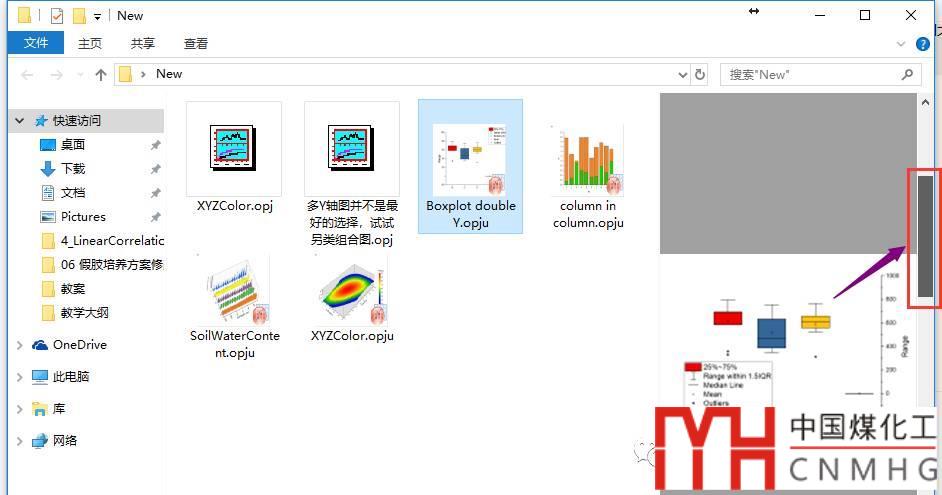Screen dimensions: 942x495
Task: Click the XYZColor.opju file name
Action: [x=352, y=336]
